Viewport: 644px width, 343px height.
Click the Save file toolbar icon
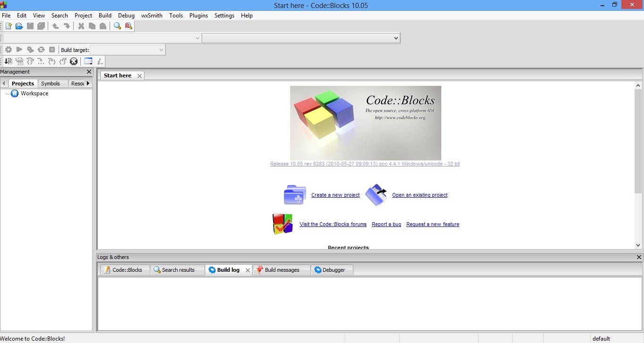tap(30, 26)
